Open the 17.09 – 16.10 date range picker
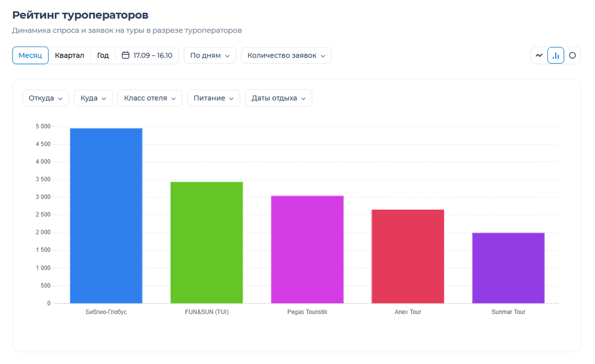595x364 pixels. (147, 55)
